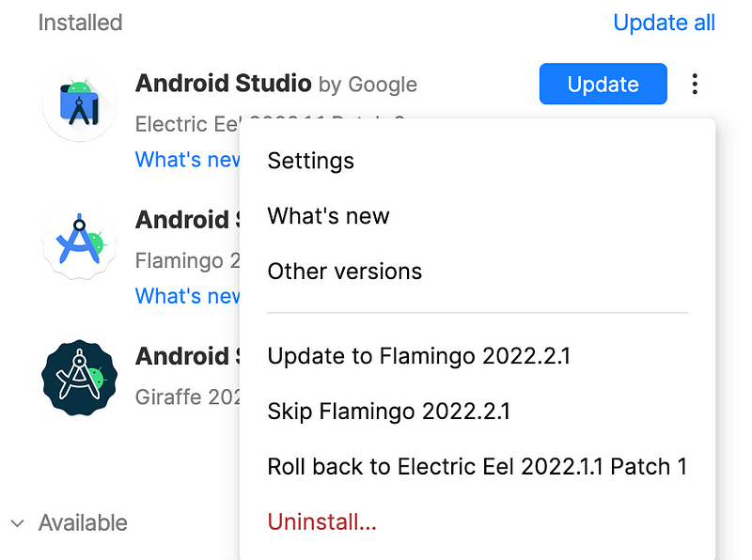Choose Update to Flamingo 2022.2.1
This screenshot has width=752, height=560.
pos(418,356)
